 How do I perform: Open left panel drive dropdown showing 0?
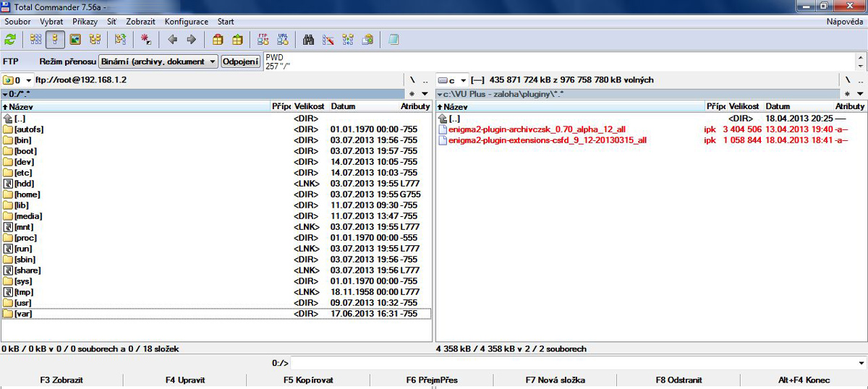[18, 80]
